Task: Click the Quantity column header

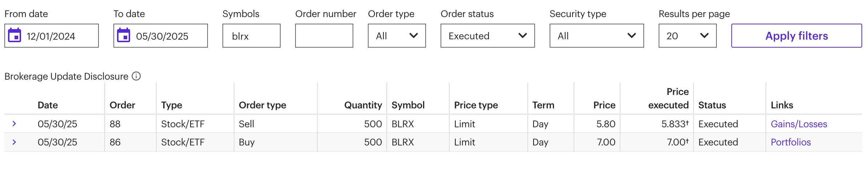Action: [363, 105]
